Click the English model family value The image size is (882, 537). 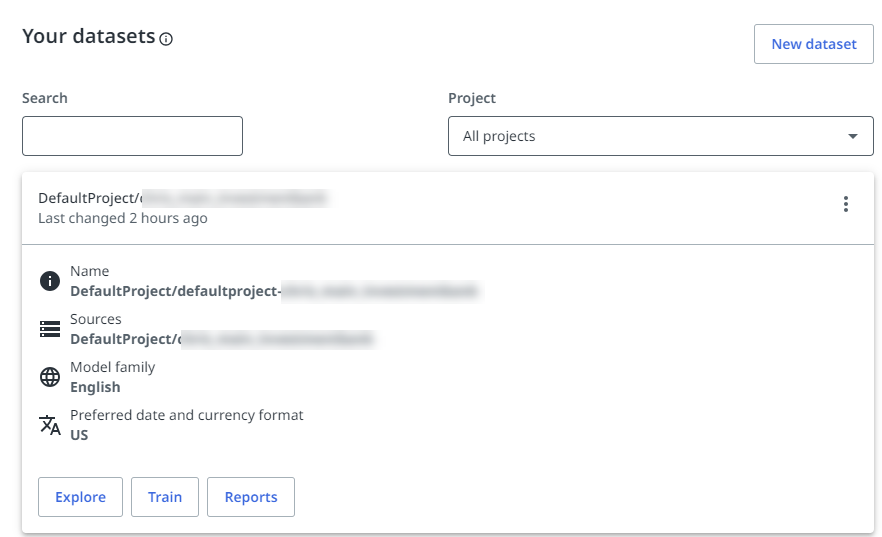coord(95,387)
